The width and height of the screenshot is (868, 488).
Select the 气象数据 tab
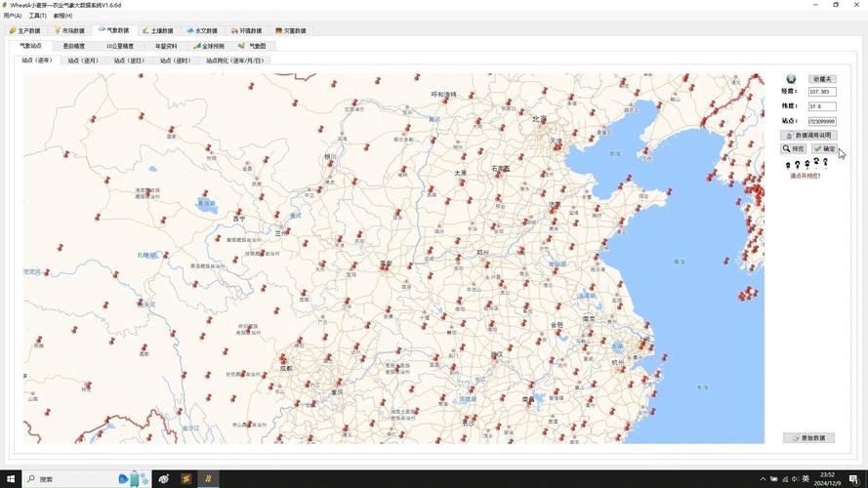113,30
